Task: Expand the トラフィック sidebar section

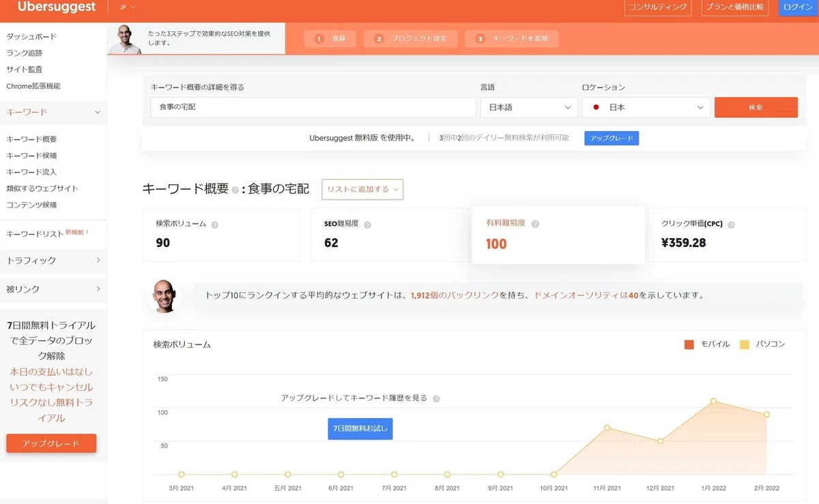Action: pos(53,261)
